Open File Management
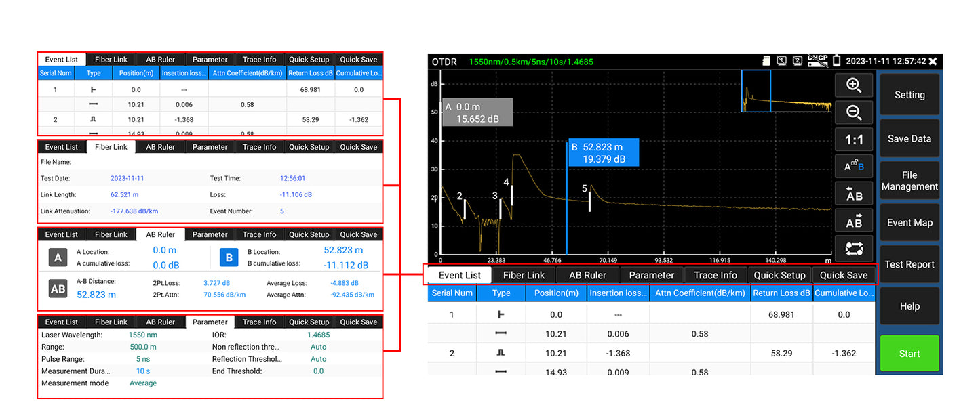 click(x=909, y=181)
